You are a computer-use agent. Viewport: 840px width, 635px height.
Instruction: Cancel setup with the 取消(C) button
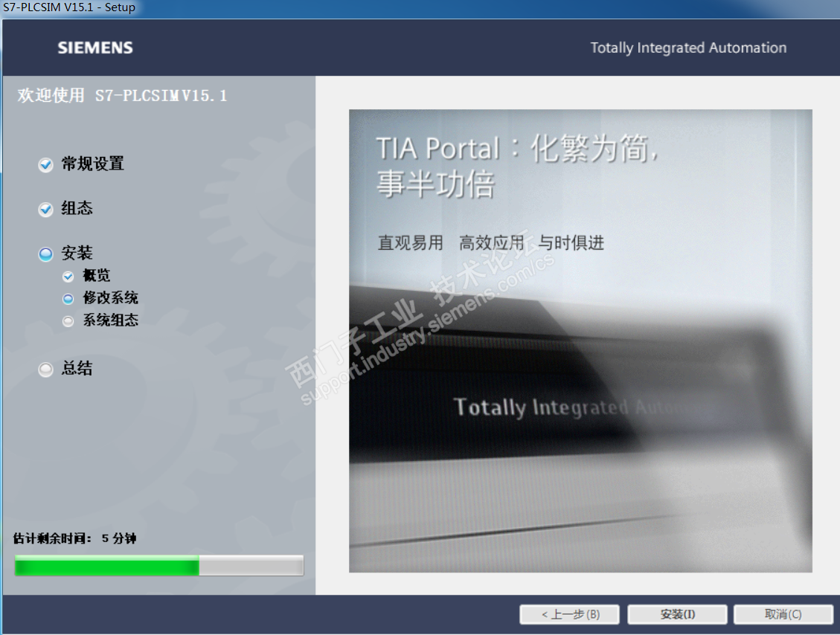point(783,614)
